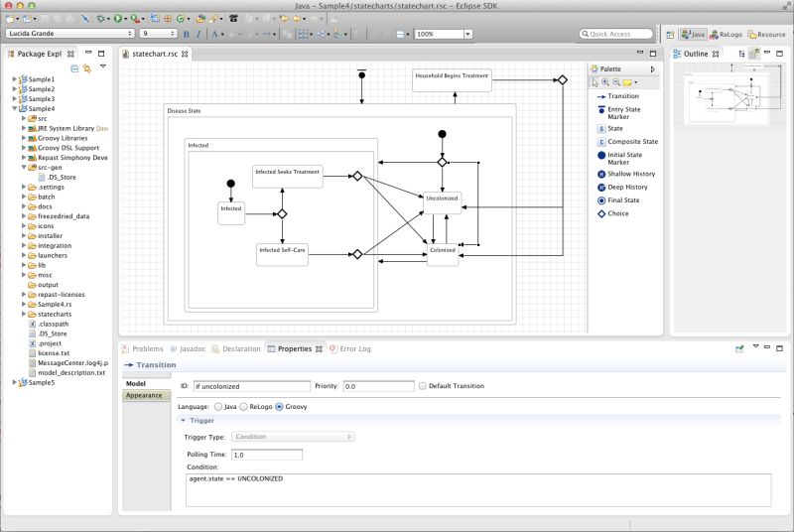
Task: Click the Priority input field
Action: coord(379,386)
